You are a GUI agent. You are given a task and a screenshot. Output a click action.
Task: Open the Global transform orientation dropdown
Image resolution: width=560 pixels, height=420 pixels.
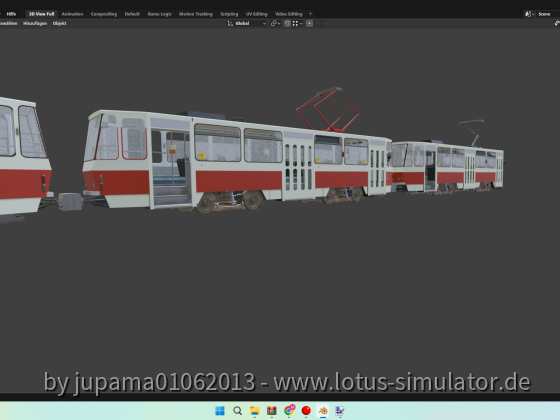point(247,23)
